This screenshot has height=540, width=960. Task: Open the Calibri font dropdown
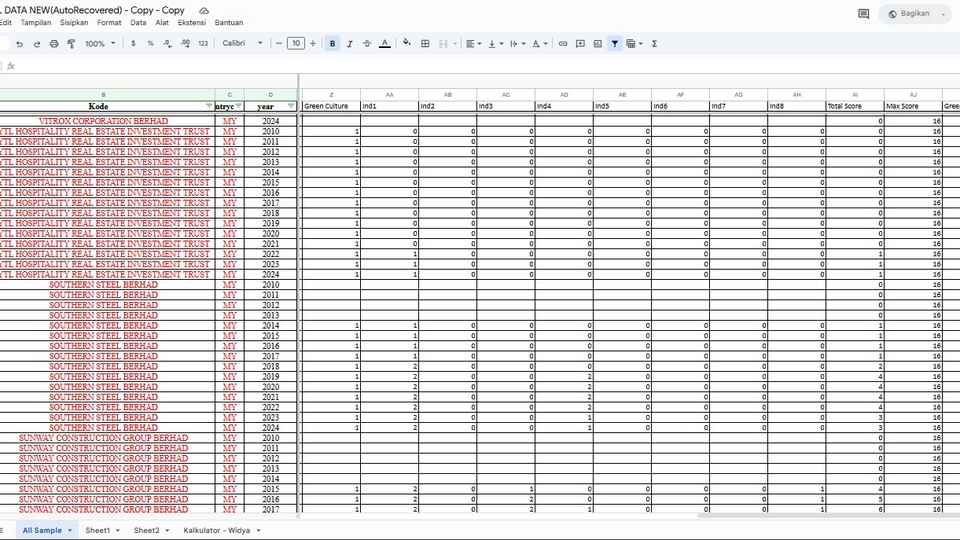coord(242,43)
